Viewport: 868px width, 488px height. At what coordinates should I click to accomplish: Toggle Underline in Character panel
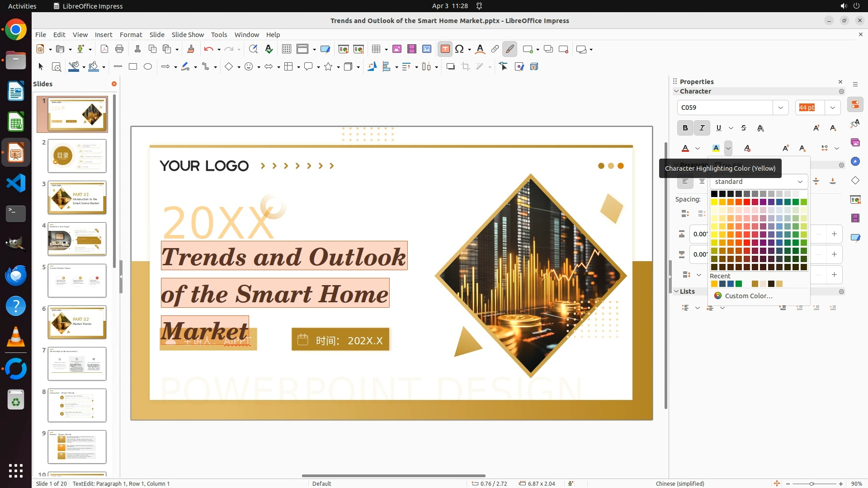(719, 128)
